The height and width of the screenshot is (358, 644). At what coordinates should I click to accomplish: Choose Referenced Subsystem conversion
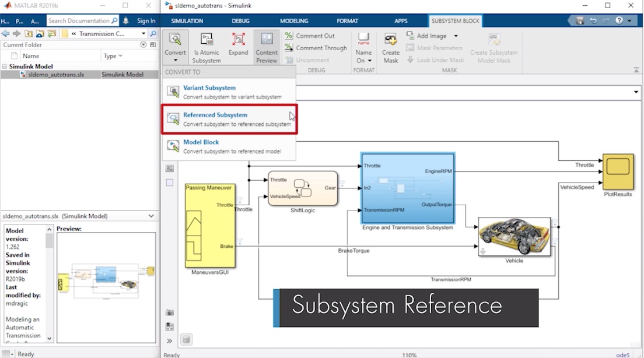click(229, 119)
